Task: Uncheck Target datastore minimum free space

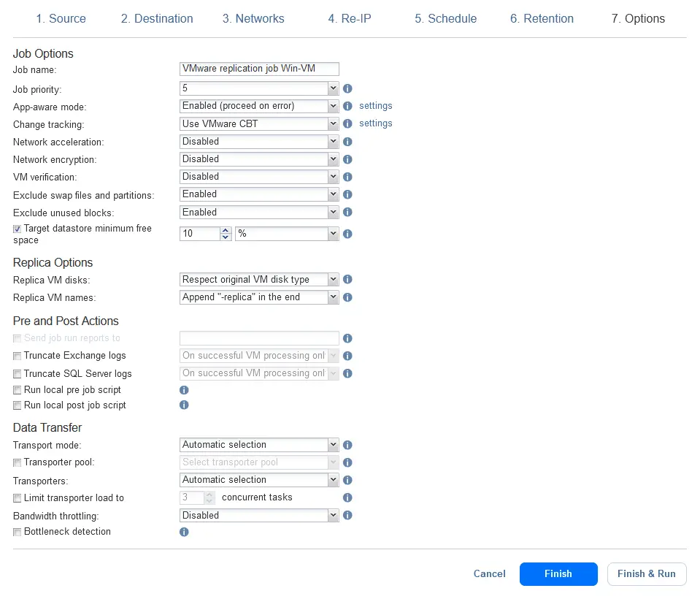Action: pyautogui.click(x=18, y=229)
